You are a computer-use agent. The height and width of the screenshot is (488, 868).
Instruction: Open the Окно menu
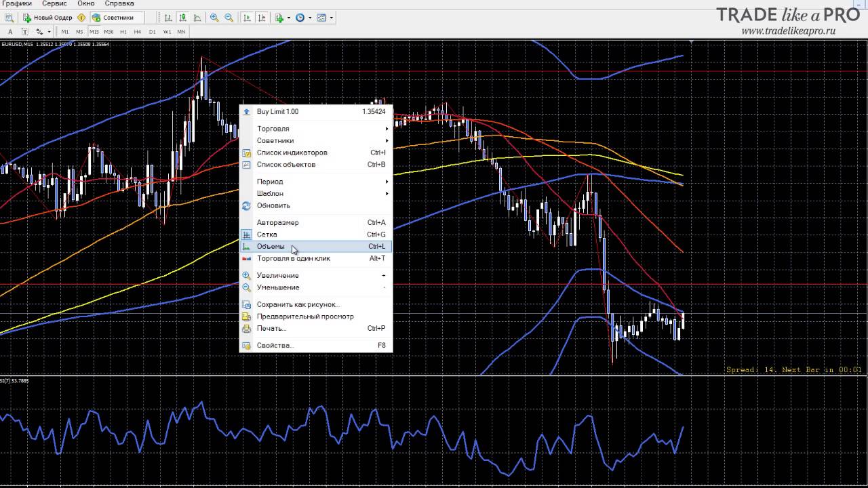(86, 3)
